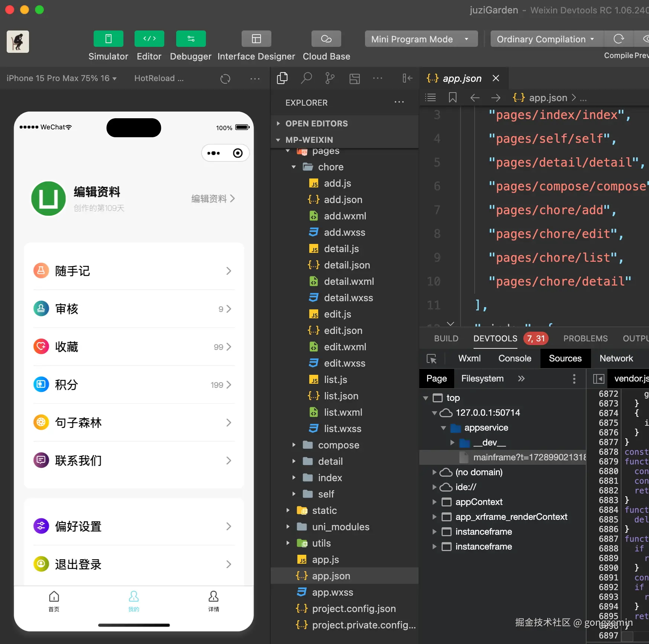Toggle the Sources navigator sidebar
Image resolution: width=649 pixels, height=644 pixels.
click(598, 379)
